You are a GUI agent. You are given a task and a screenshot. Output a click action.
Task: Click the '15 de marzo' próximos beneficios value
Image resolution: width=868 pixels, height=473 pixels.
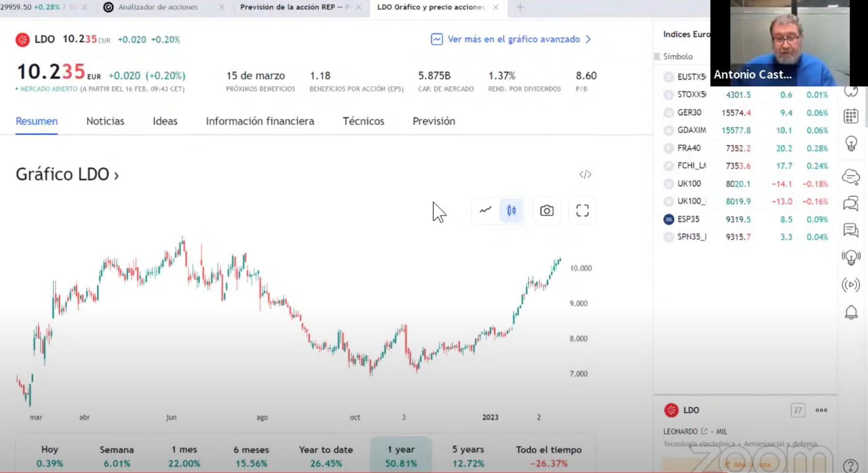(x=255, y=76)
